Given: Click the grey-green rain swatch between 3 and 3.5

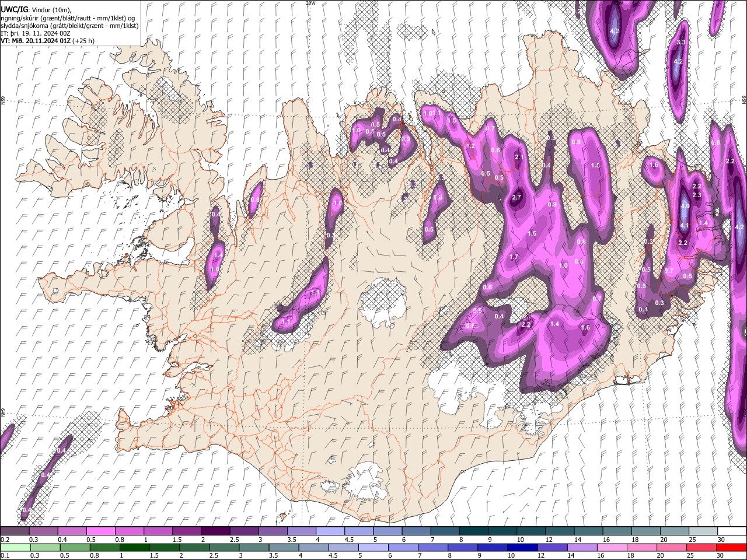Looking at the screenshot, I should tap(254, 547).
